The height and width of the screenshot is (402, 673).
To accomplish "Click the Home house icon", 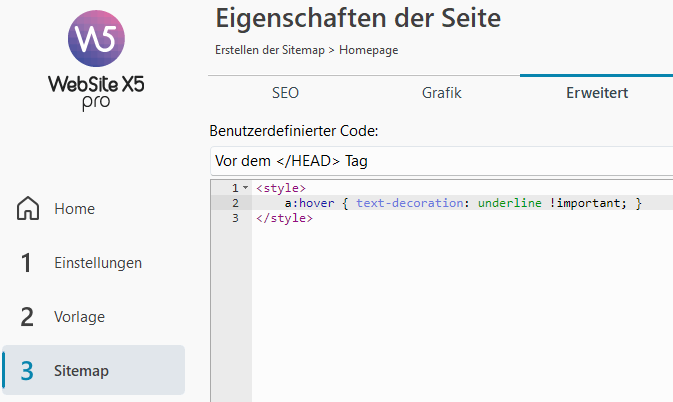I will click(x=28, y=209).
